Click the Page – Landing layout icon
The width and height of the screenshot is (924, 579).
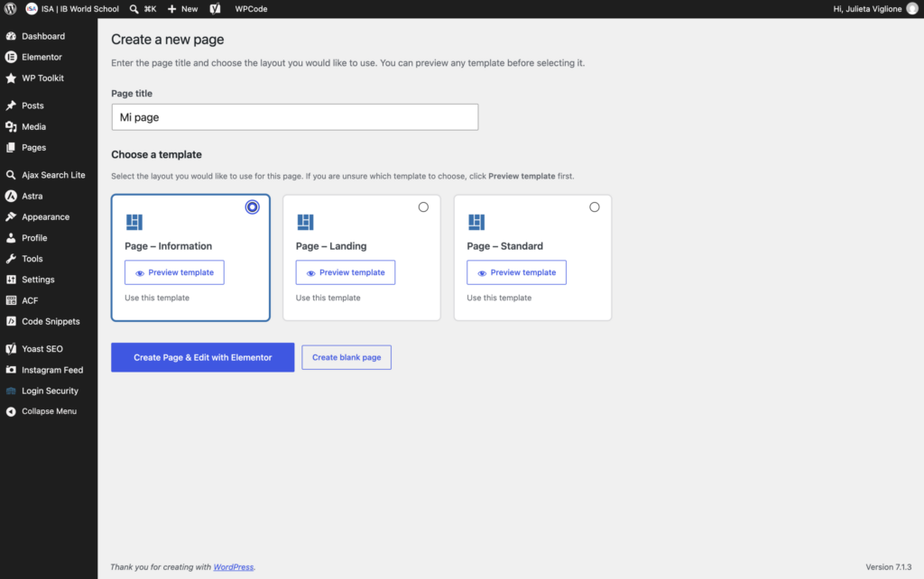tap(305, 222)
